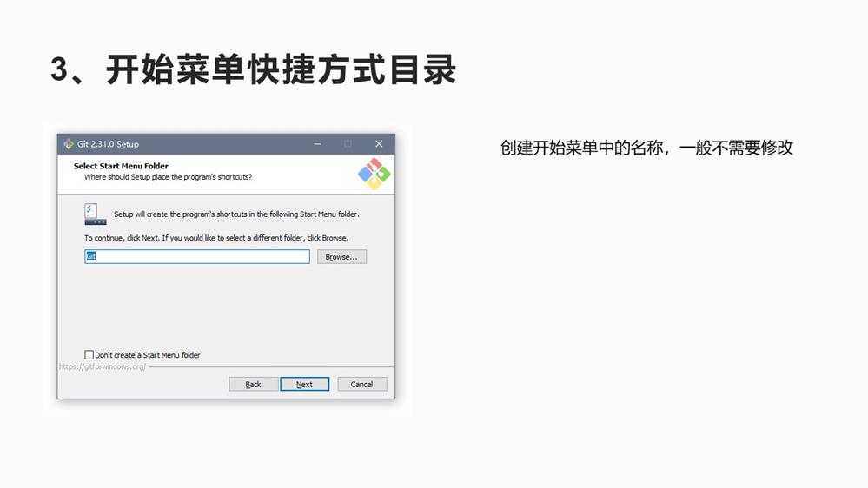Close the Git 2.31.0 Setup dialog
868x488 pixels.
click(379, 144)
